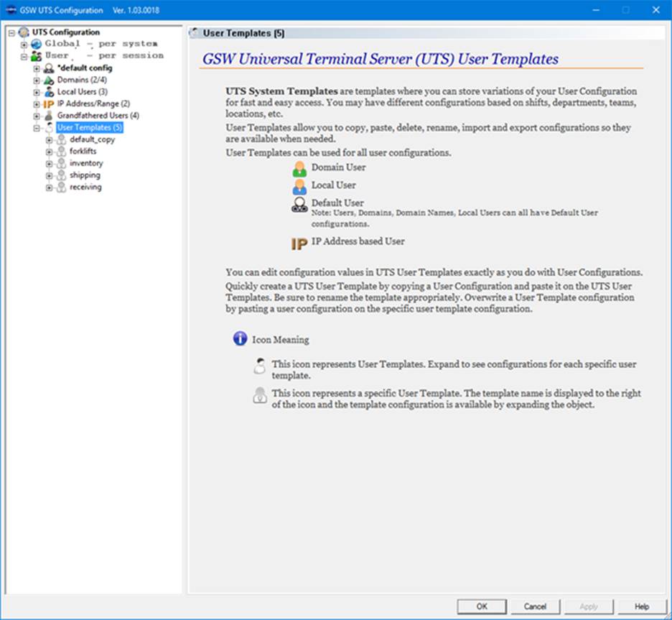Click the User Templates tree icon
672x620 pixels.
click(50, 127)
